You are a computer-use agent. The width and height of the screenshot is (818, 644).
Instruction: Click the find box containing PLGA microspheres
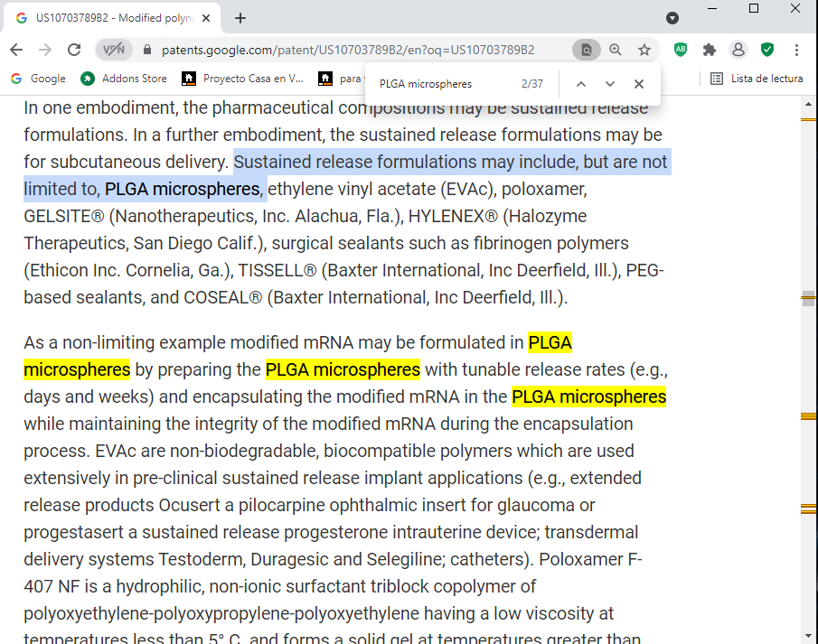(443, 84)
